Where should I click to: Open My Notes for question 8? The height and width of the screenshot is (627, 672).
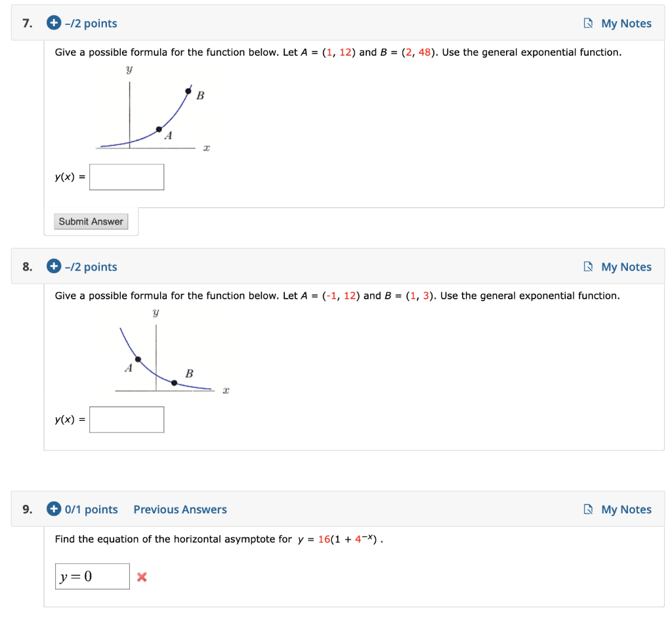[627, 267]
